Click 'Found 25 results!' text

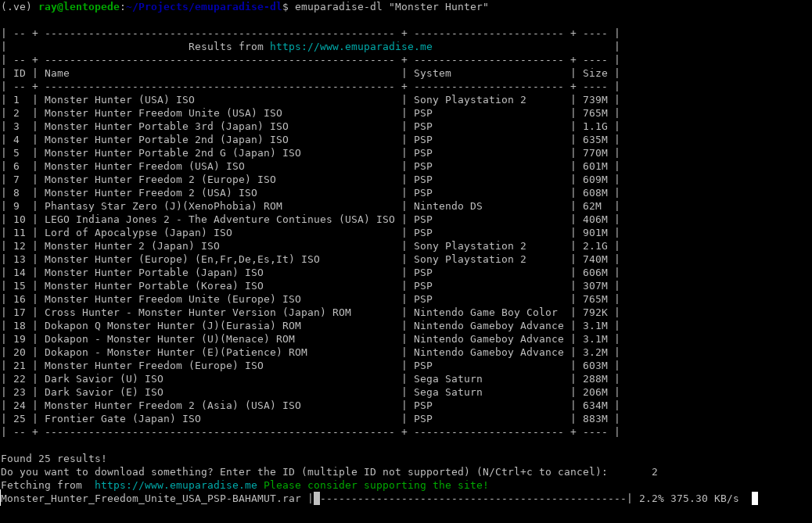54,459
